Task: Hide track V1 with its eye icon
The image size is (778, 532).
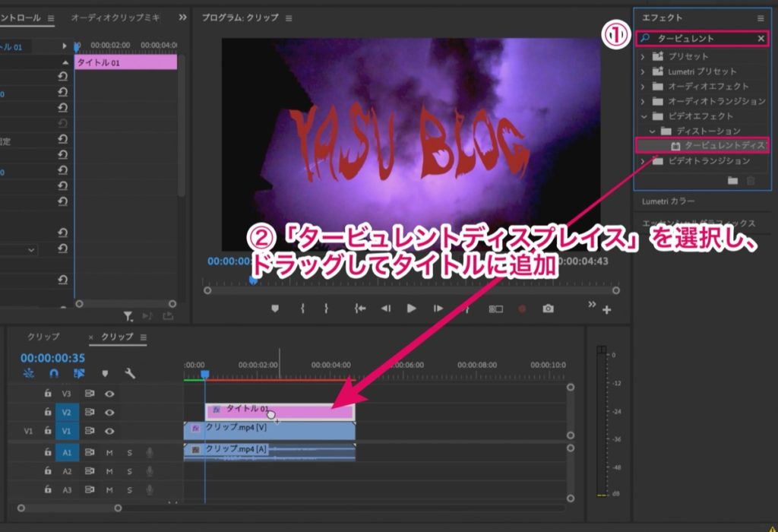Action: [x=109, y=431]
